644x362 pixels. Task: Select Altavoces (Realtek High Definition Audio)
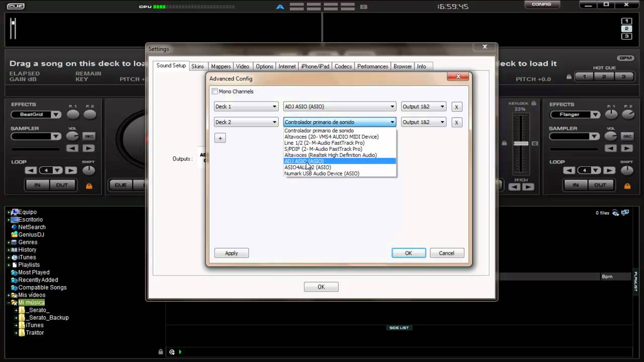pyautogui.click(x=340, y=155)
